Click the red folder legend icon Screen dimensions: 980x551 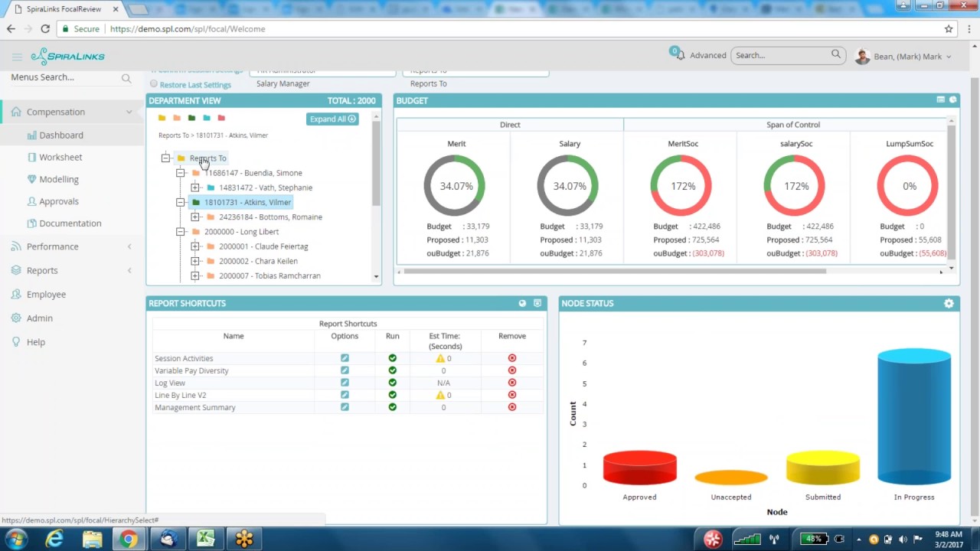tap(221, 118)
